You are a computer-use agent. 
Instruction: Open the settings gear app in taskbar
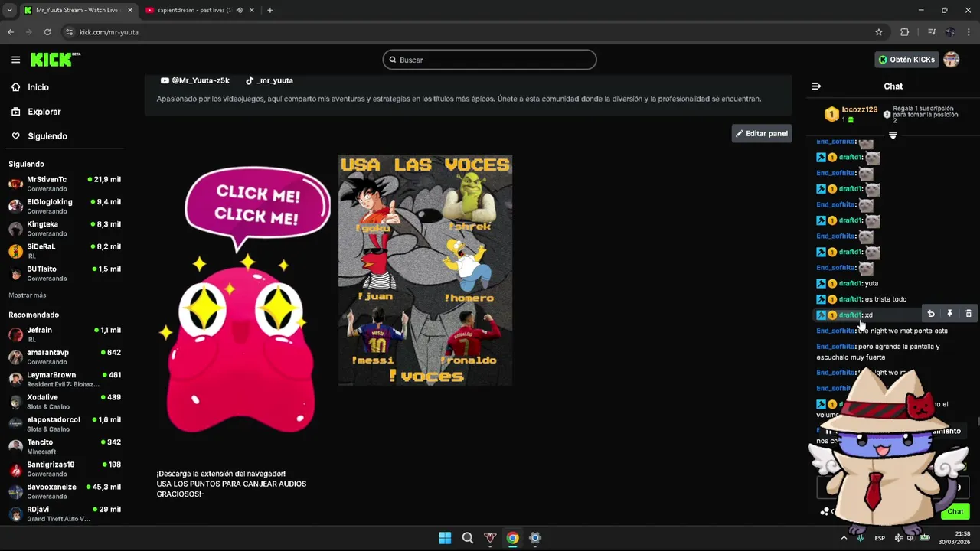pyautogui.click(x=535, y=538)
